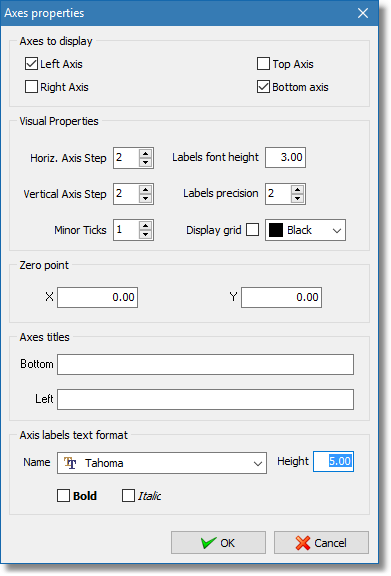Click the Cancel button

(321, 542)
